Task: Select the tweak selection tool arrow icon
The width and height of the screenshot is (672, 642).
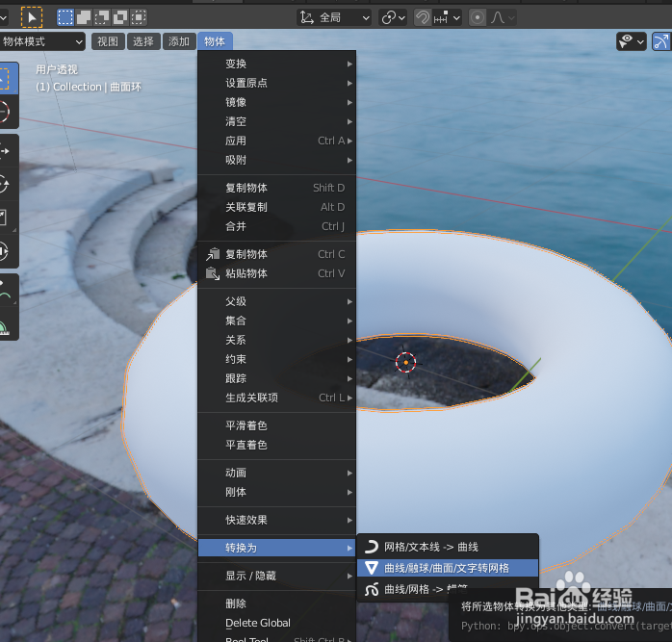Action: point(32,17)
